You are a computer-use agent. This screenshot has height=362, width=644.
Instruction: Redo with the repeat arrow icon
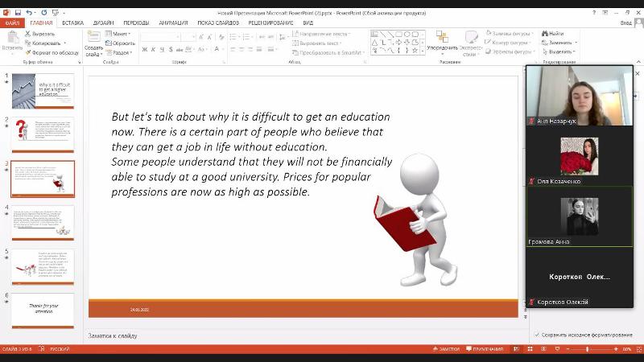(x=44, y=13)
